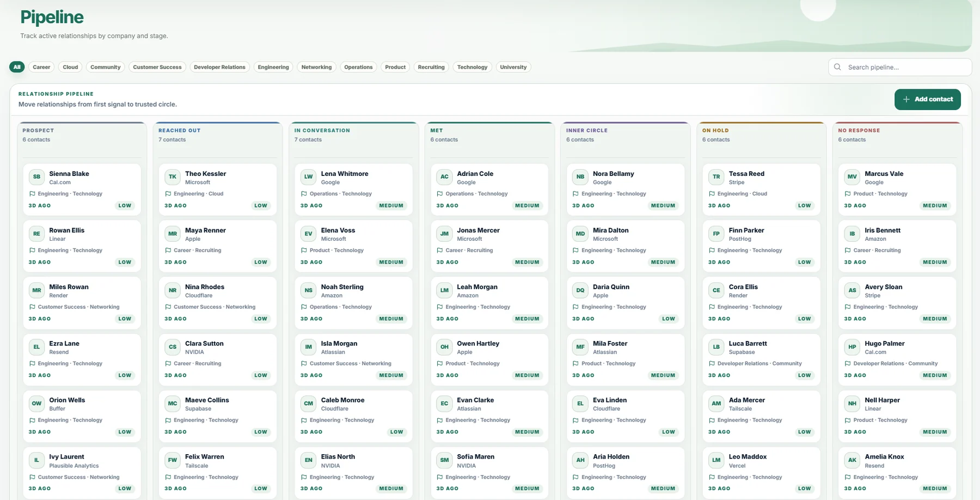Open Cora Ellis contact card
This screenshot has height=500, width=980.
point(762,303)
